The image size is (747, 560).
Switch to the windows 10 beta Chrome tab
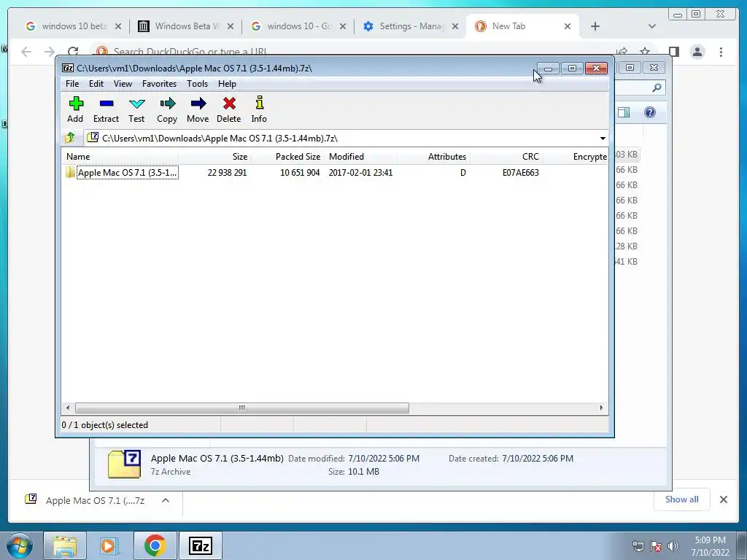coord(74,26)
